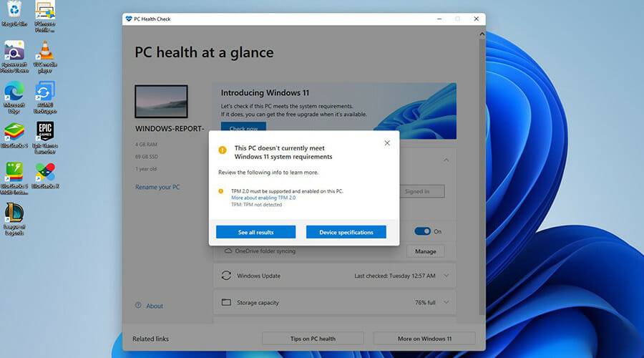Viewport: 644px width, 358px height.
Task: Launch Apowersoft Photo Viewer from the desktop
Action: (x=14, y=57)
